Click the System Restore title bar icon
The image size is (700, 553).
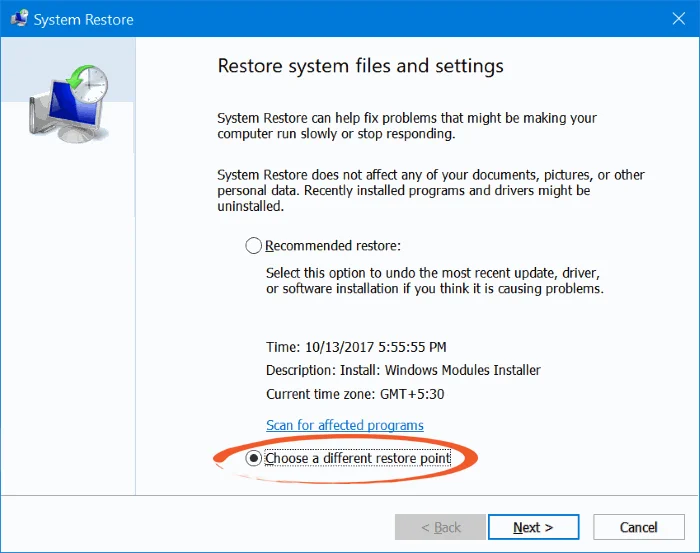(19, 19)
